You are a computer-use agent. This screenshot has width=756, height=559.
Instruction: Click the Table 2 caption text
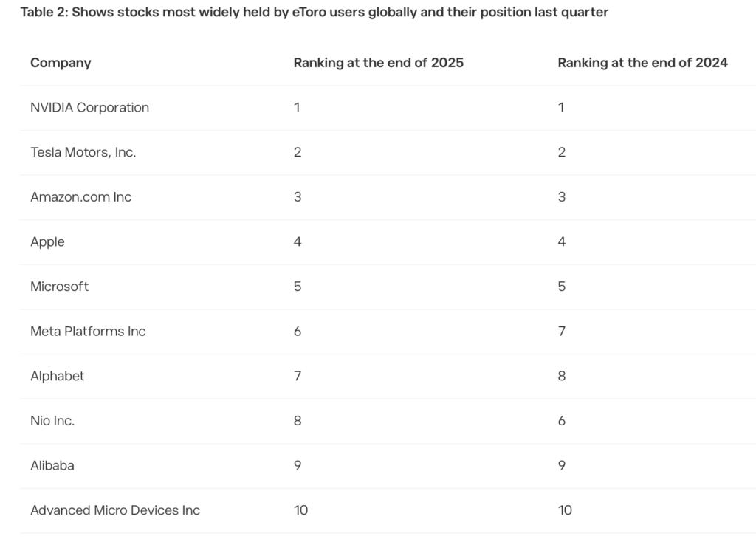click(x=314, y=13)
